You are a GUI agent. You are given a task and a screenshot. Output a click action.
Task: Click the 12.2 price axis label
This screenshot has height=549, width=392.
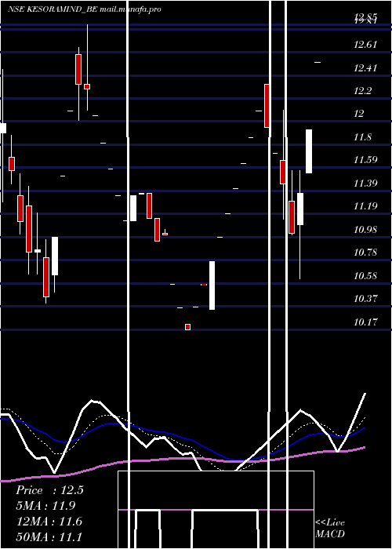363,91
